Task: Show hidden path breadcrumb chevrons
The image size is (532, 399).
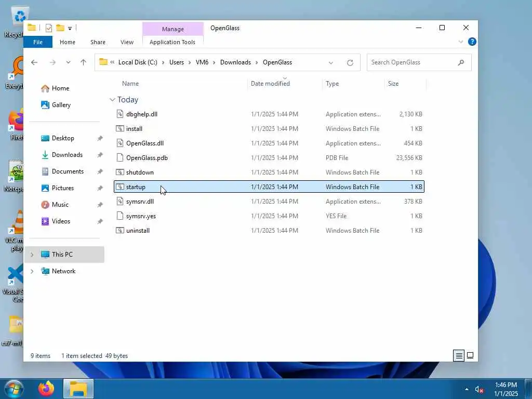Action: [112, 62]
